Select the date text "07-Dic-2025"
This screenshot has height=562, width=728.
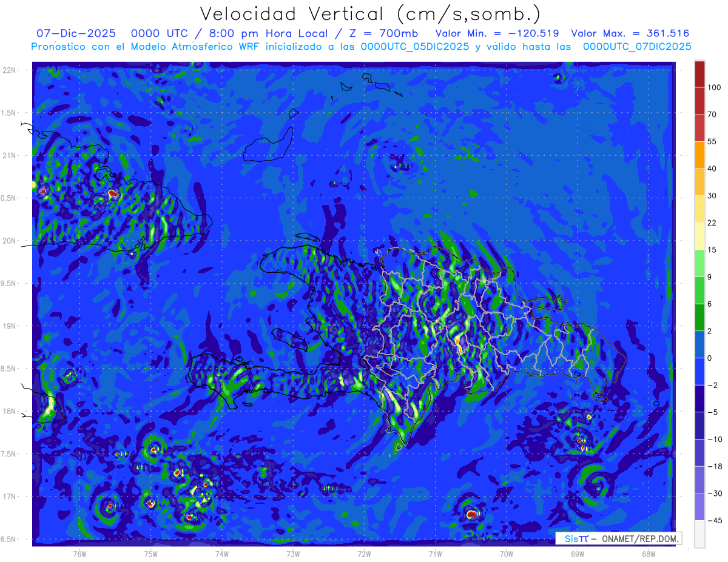76,34
